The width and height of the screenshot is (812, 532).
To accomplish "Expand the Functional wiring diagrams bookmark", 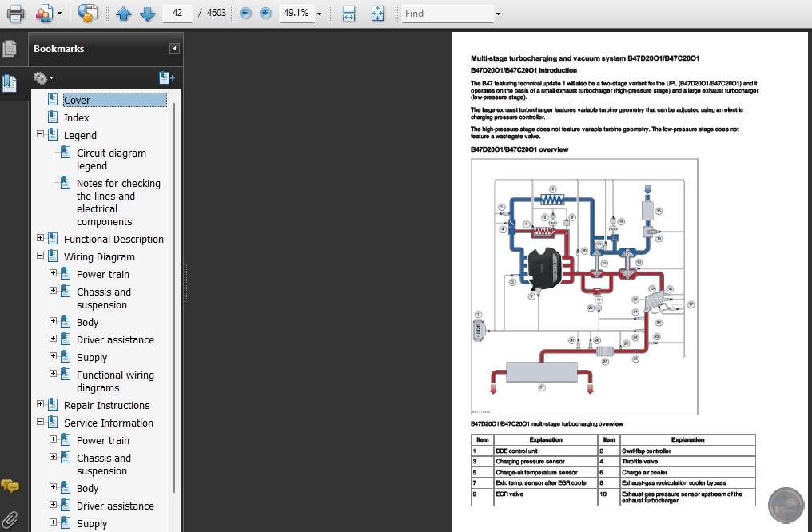I will tap(53, 374).
